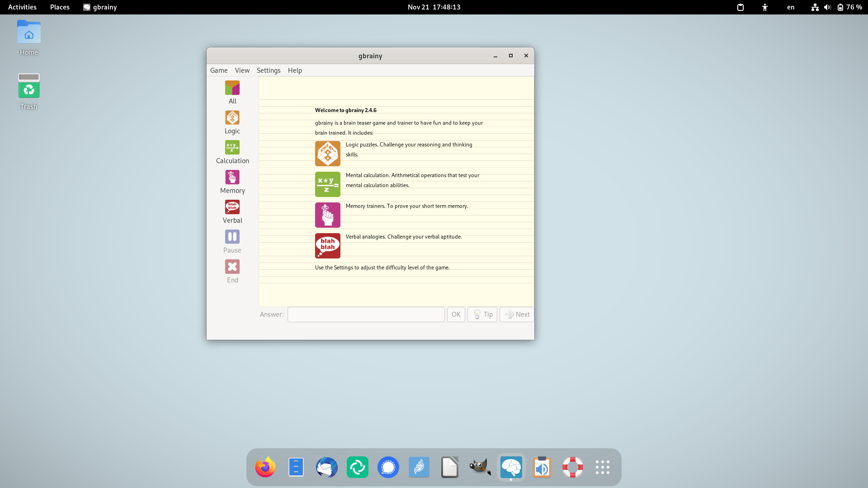The width and height of the screenshot is (868, 488).
Task: Select the Logic puzzles toolbar icon
Action: coord(232,122)
